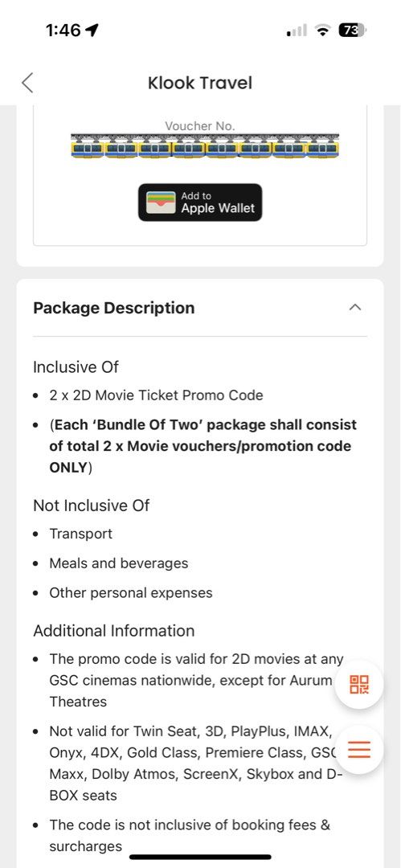Viewport: 401px width, 868px height.
Task: Add voucher to Apple Wallet
Action: 200,203
